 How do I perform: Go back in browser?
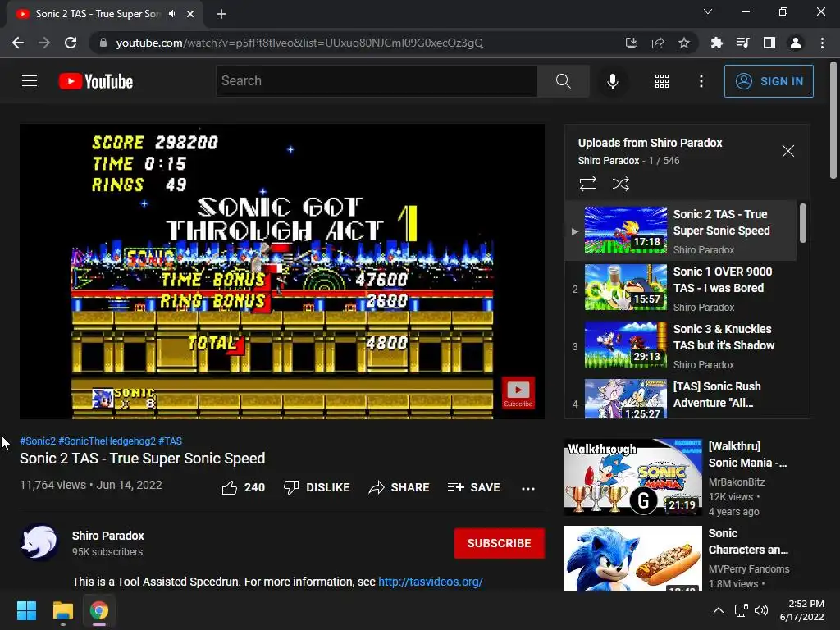click(18, 43)
